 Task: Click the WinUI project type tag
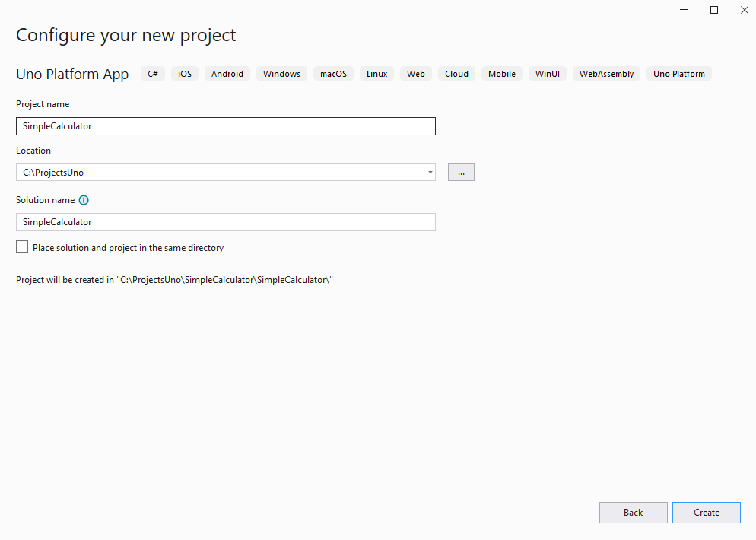click(x=548, y=74)
